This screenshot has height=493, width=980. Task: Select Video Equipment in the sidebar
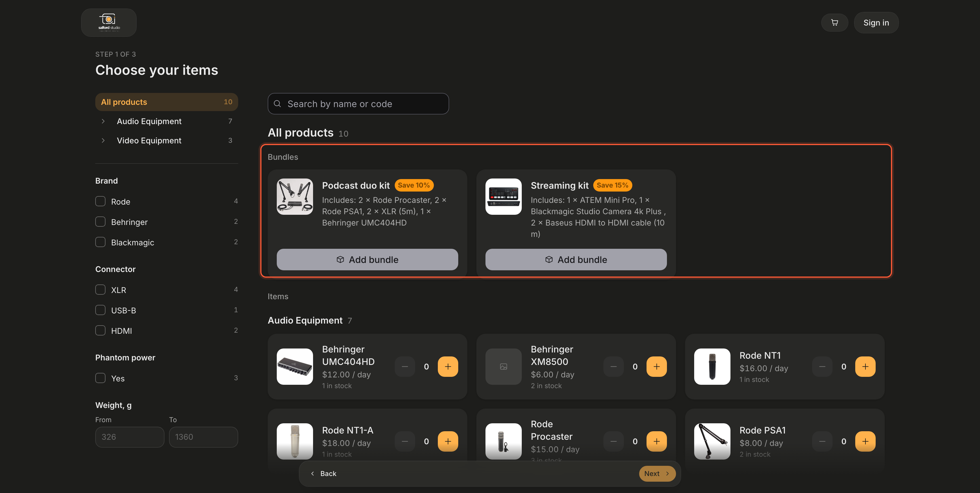pyautogui.click(x=149, y=140)
